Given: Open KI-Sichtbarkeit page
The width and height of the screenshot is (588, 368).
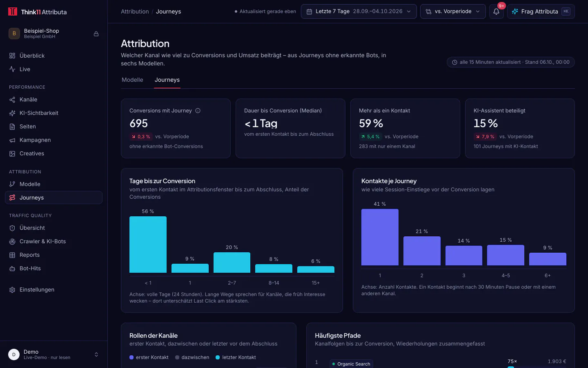Looking at the screenshot, I should (x=53, y=113).
